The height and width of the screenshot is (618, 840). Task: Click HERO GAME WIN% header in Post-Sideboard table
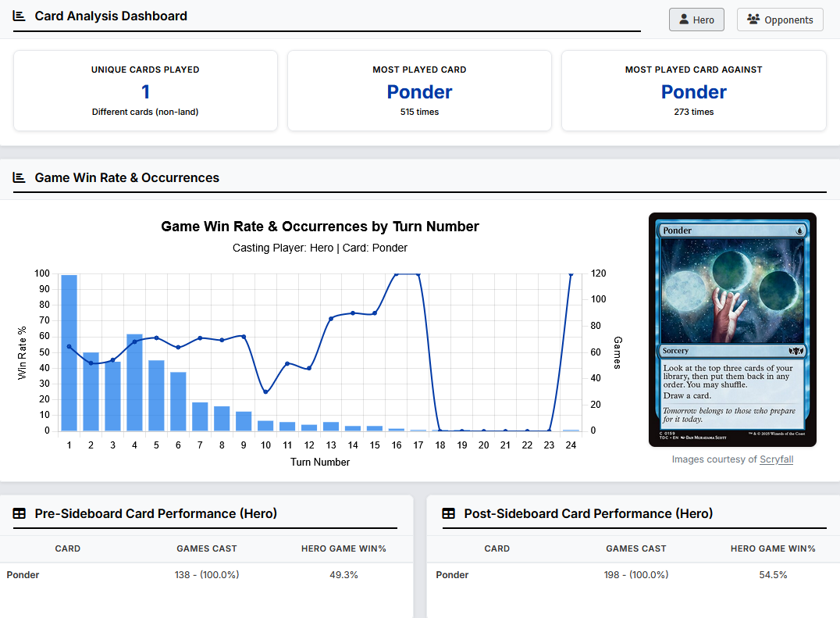[x=773, y=549]
